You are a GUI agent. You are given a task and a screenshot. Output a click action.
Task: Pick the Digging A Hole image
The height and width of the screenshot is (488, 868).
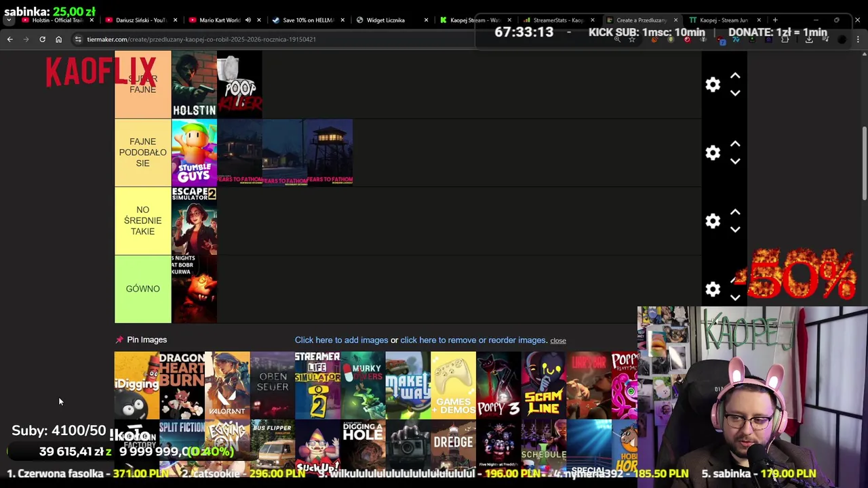coord(363,447)
